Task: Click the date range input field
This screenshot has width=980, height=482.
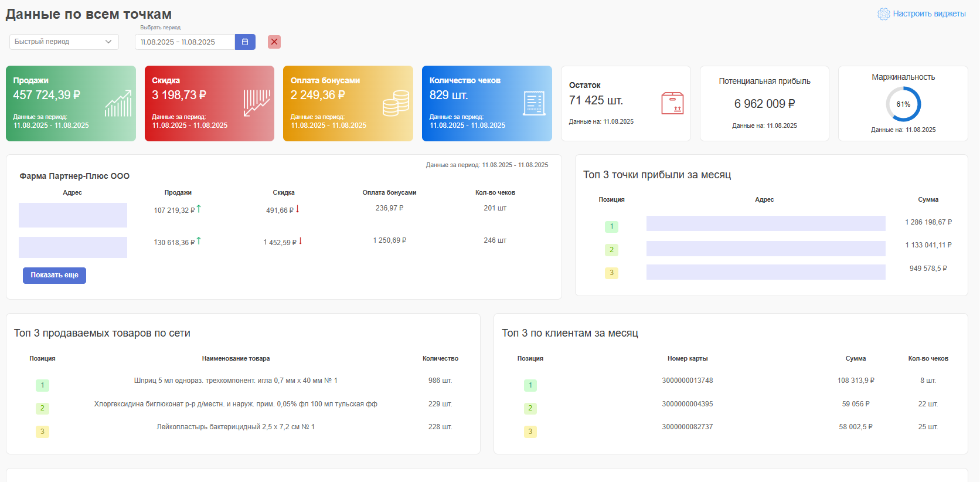Action: [185, 42]
